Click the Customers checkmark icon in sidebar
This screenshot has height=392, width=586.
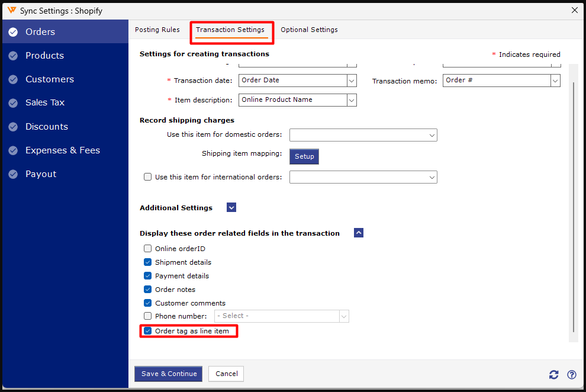point(13,79)
